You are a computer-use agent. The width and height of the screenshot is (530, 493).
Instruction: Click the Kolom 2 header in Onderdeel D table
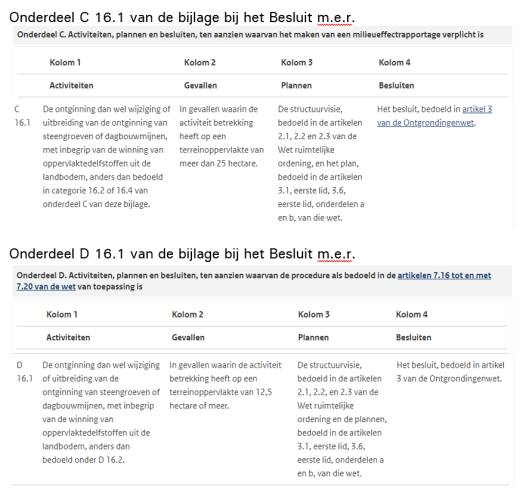coord(187,315)
